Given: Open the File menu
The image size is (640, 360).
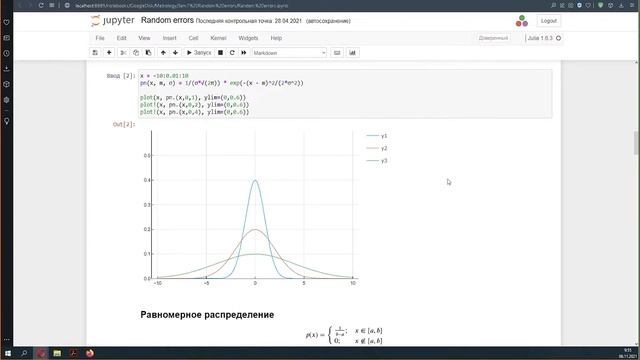Looking at the screenshot, I should point(100,38).
